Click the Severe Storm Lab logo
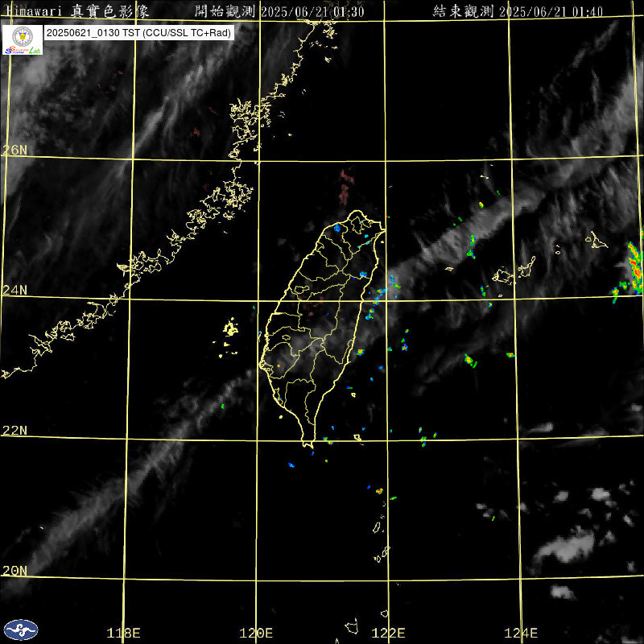 pyautogui.click(x=23, y=40)
